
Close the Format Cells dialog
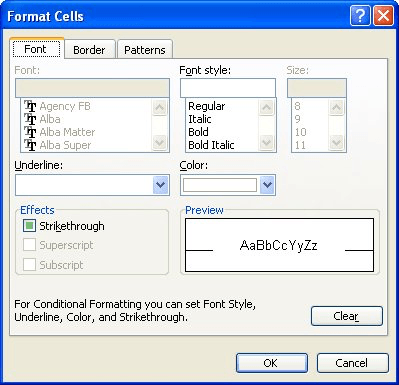(383, 16)
